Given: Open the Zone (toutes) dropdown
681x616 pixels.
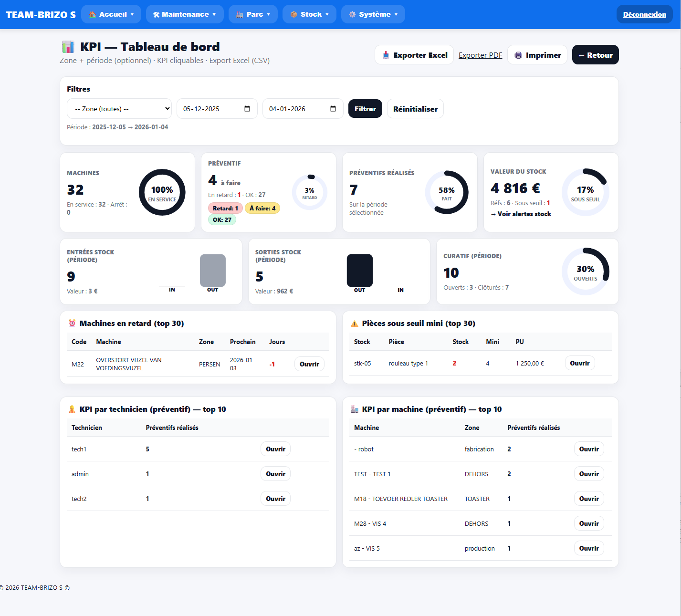Looking at the screenshot, I should (118, 108).
